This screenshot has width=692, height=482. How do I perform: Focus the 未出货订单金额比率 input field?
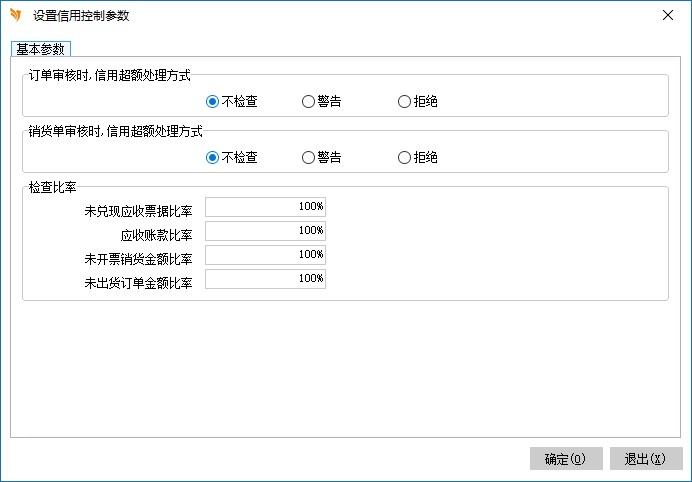coord(265,279)
